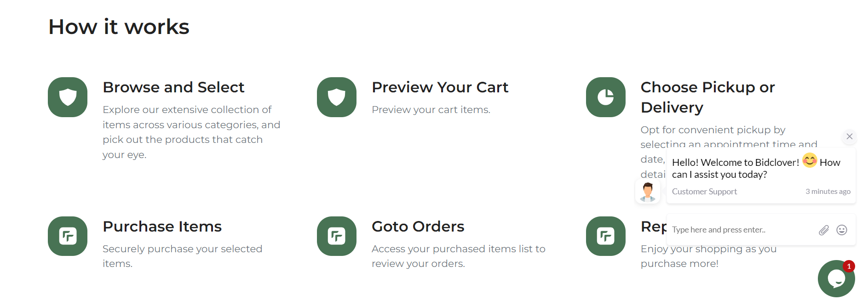This screenshot has height=306, width=868.
Task: Click the Choose Pickup or Delivery pie icon
Action: click(x=605, y=97)
